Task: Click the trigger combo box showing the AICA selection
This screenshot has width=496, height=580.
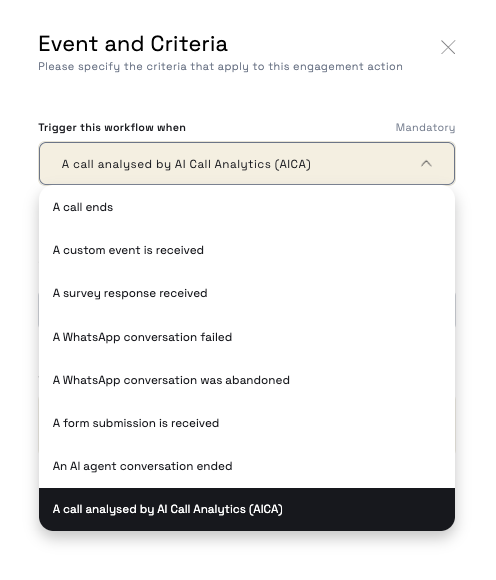Action: (247, 163)
